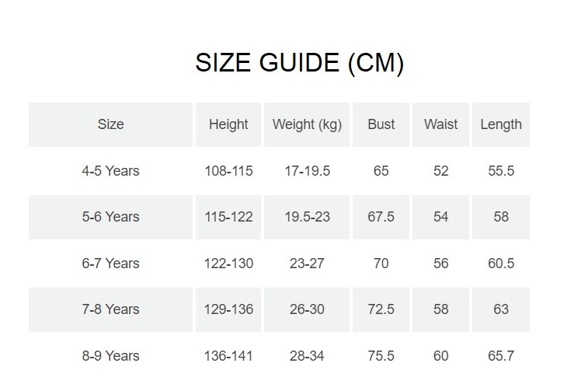Click the 26-30 weight cell

[307, 309]
